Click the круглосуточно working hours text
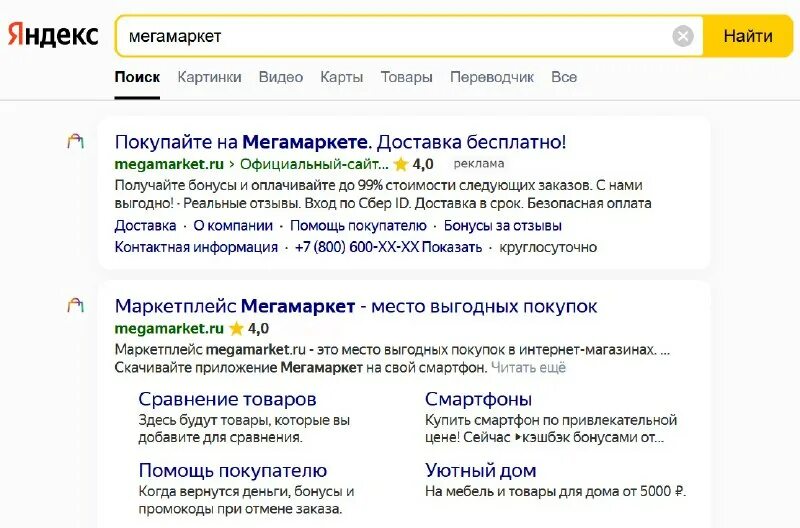 click(x=548, y=247)
